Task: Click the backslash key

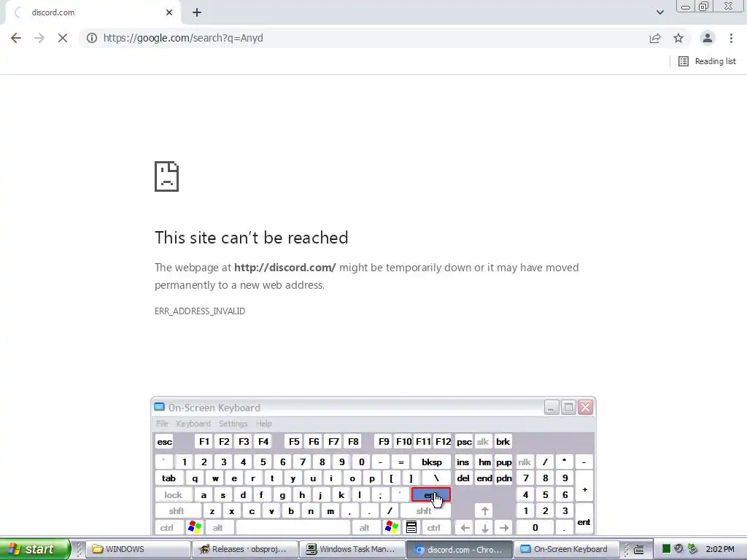Action: (436, 478)
